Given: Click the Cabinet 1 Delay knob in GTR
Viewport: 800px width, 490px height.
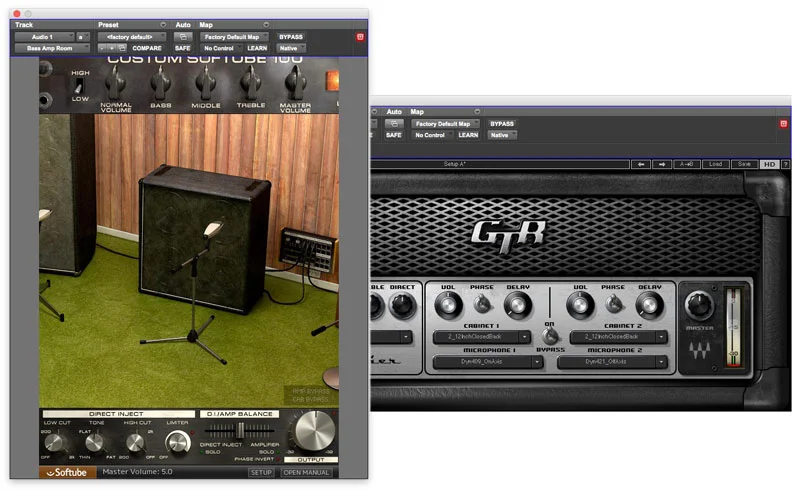Looking at the screenshot, I should 518,306.
